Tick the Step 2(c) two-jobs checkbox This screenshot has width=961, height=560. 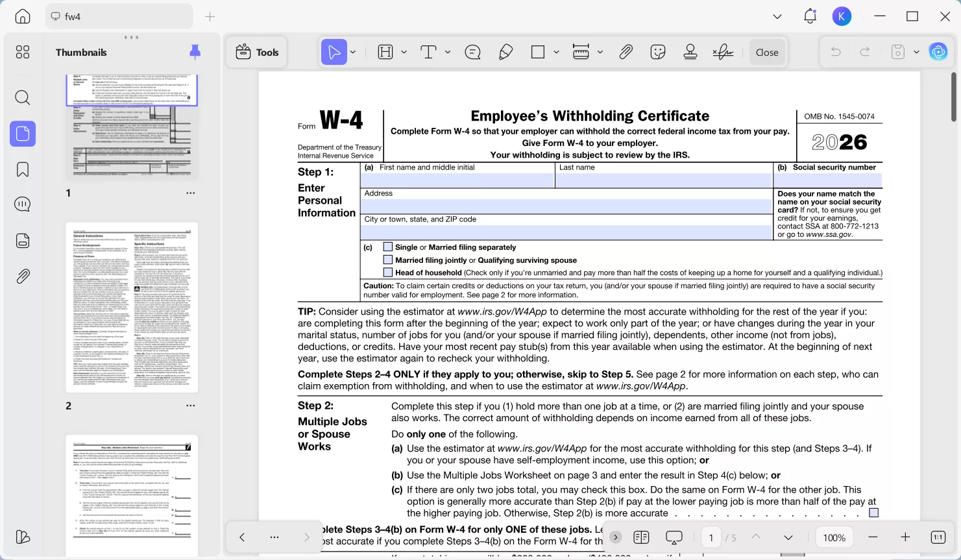pyautogui.click(x=873, y=513)
